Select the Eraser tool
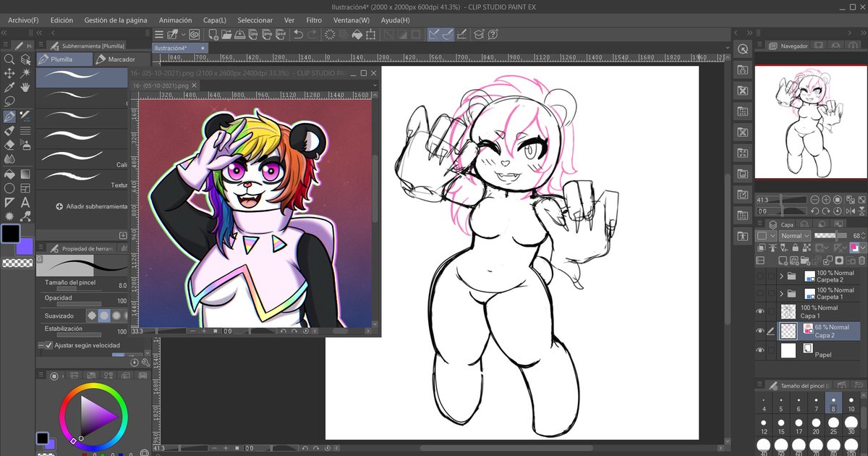The image size is (868, 456). [9, 145]
